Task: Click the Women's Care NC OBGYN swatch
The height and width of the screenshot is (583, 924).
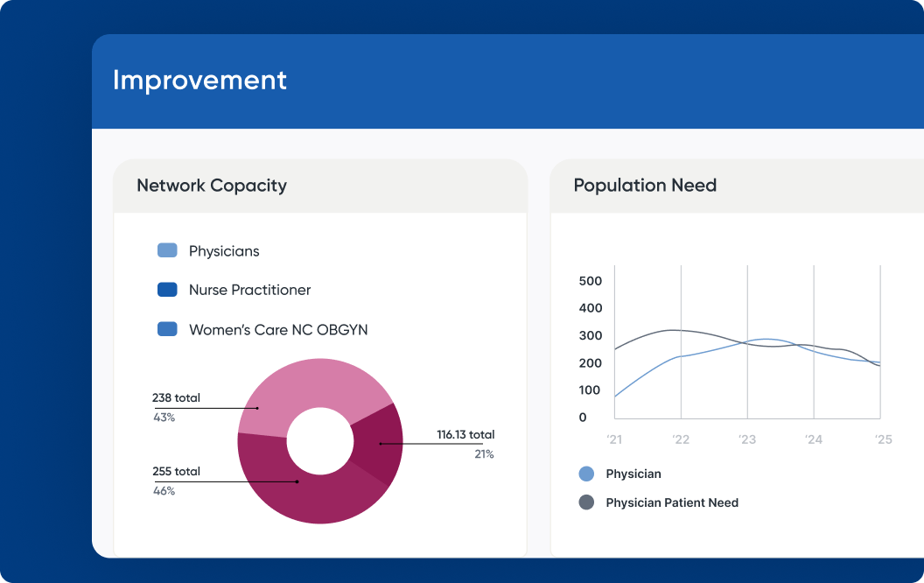Action: coord(166,328)
